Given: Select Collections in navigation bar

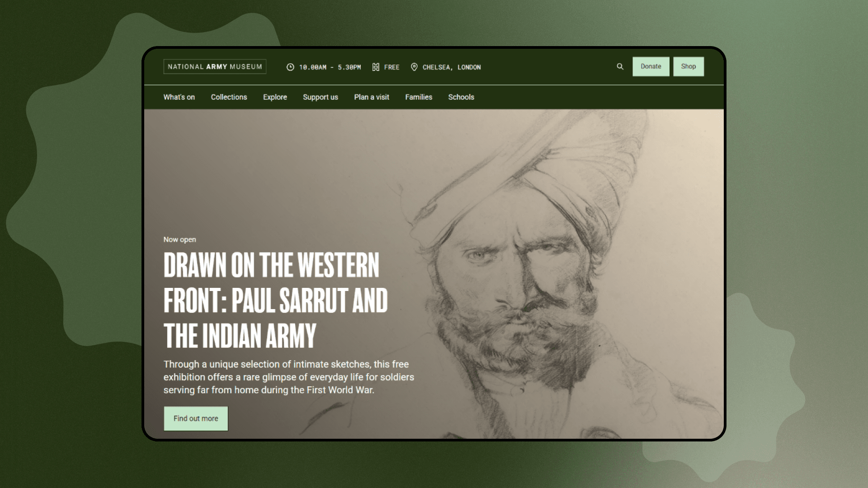Looking at the screenshot, I should pyautogui.click(x=229, y=97).
